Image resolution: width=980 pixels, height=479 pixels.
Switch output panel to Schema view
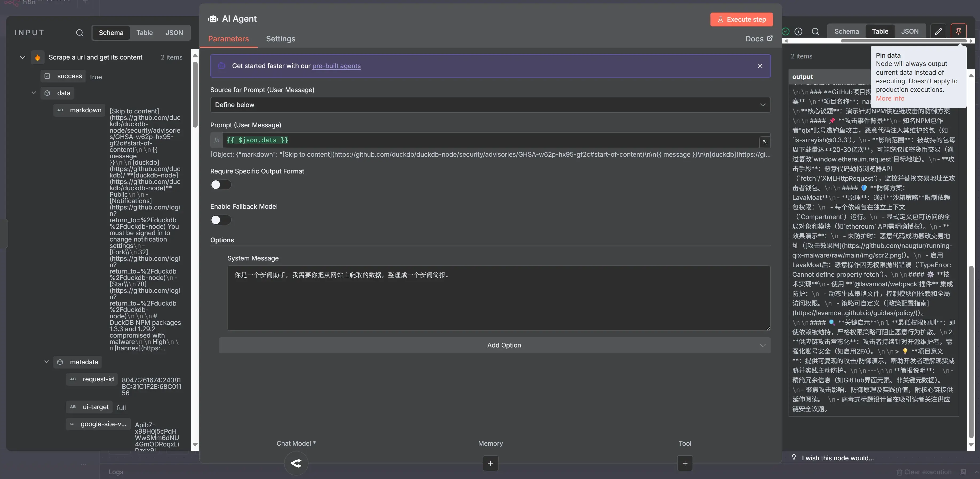pyautogui.click(x=846, y=31)
